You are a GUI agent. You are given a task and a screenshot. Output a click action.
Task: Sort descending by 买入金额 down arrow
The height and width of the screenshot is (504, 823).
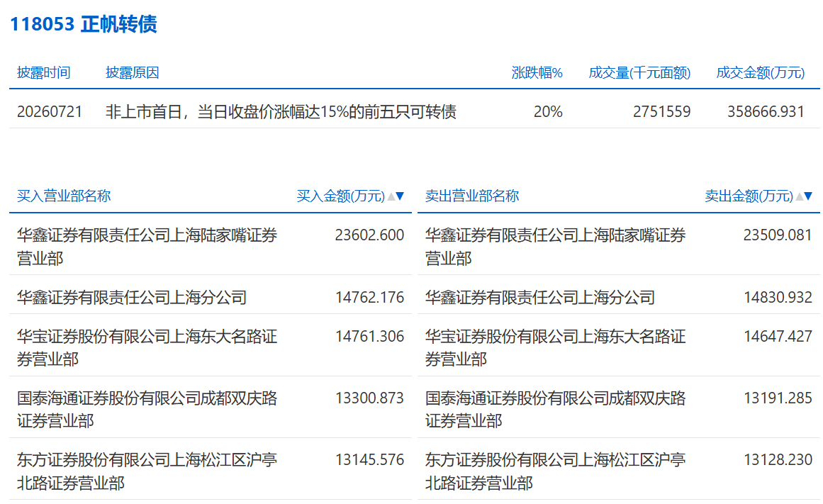tap(400, 196)
